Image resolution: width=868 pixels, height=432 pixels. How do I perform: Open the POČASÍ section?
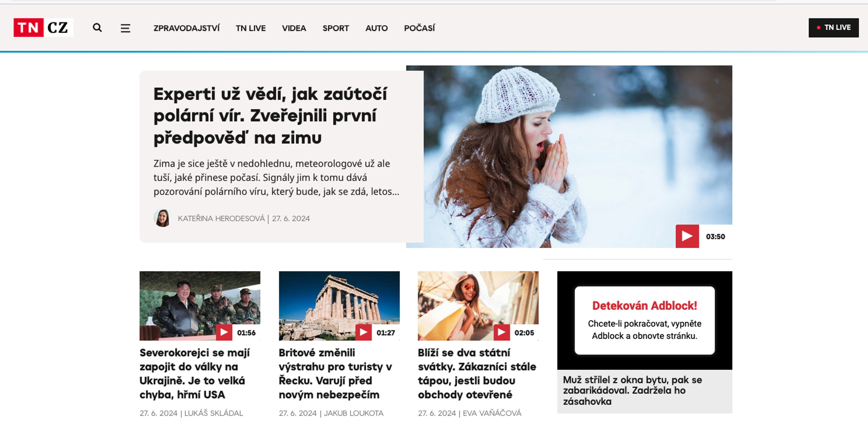(x=420, y=28)
